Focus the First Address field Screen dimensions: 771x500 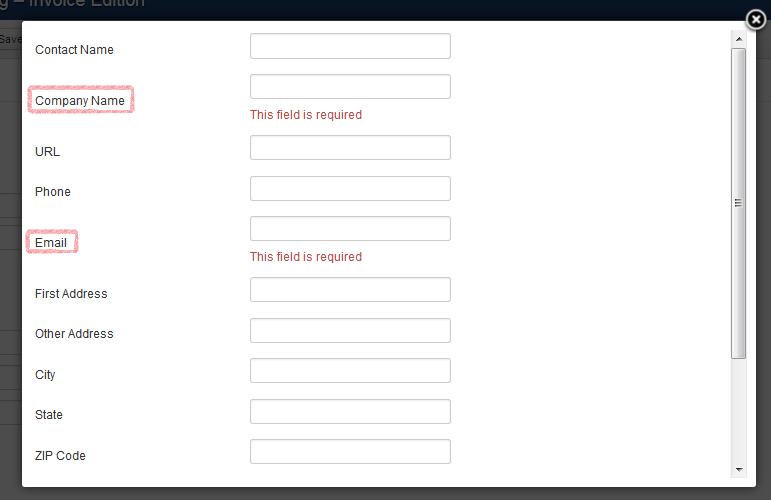350,290
